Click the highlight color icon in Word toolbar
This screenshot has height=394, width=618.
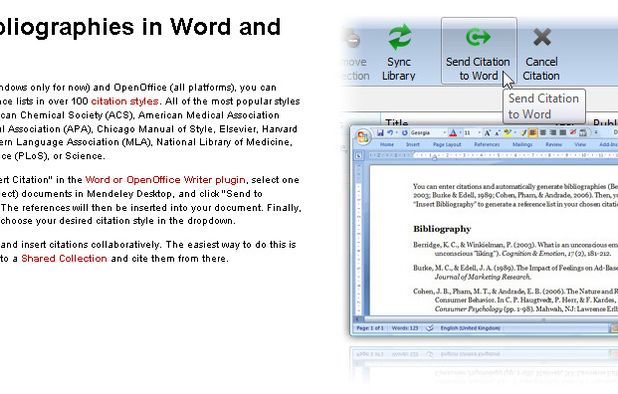507,133
